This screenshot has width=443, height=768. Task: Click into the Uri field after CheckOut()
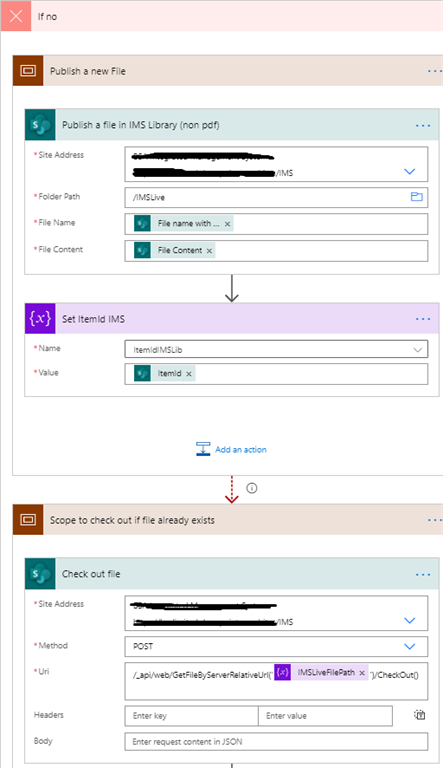[276, 681]
